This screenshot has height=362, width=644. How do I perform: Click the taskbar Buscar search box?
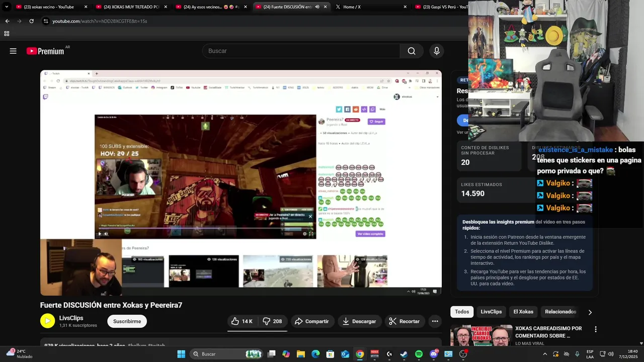tap(227, 354)
